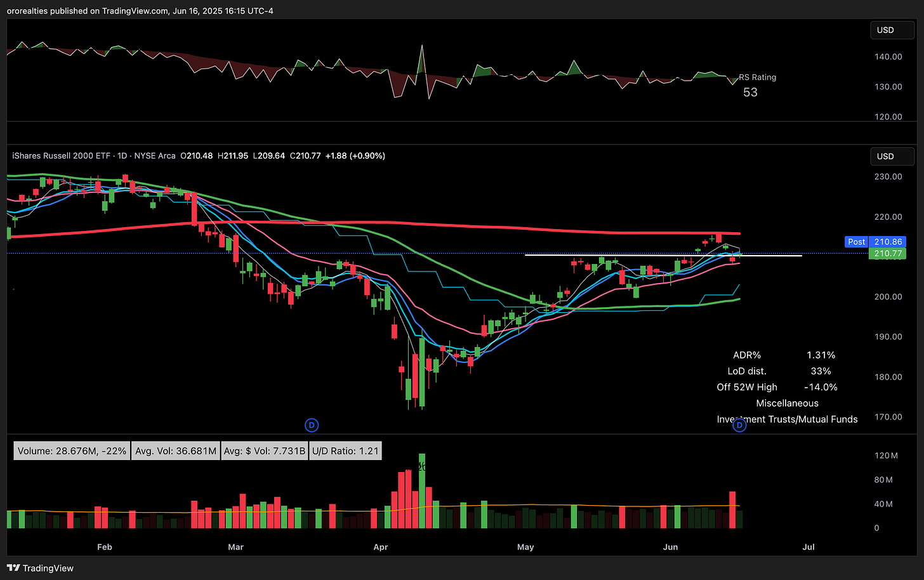The image size is (924, 580).
Task: Click the Apr label on the time axis
Action: click(x=381, y=546)
